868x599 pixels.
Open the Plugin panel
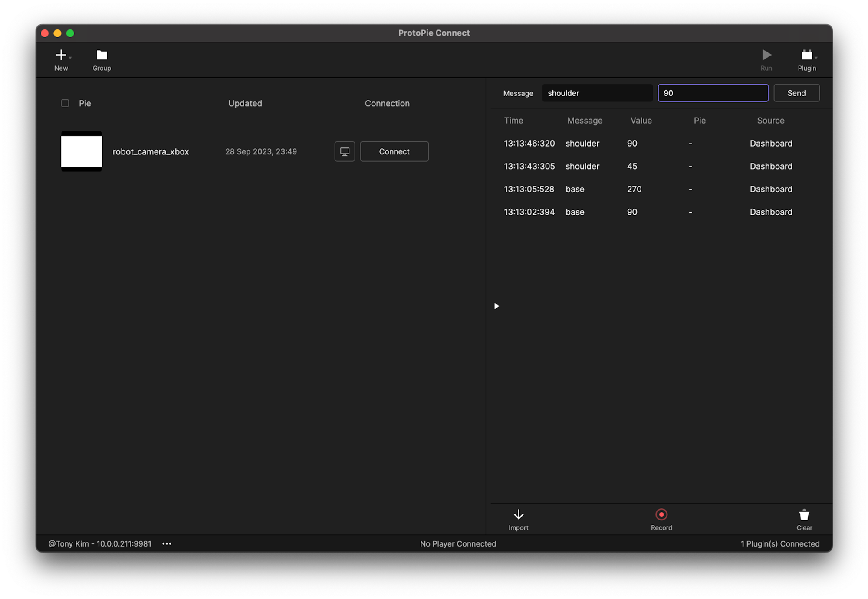(x=807, y=59)
